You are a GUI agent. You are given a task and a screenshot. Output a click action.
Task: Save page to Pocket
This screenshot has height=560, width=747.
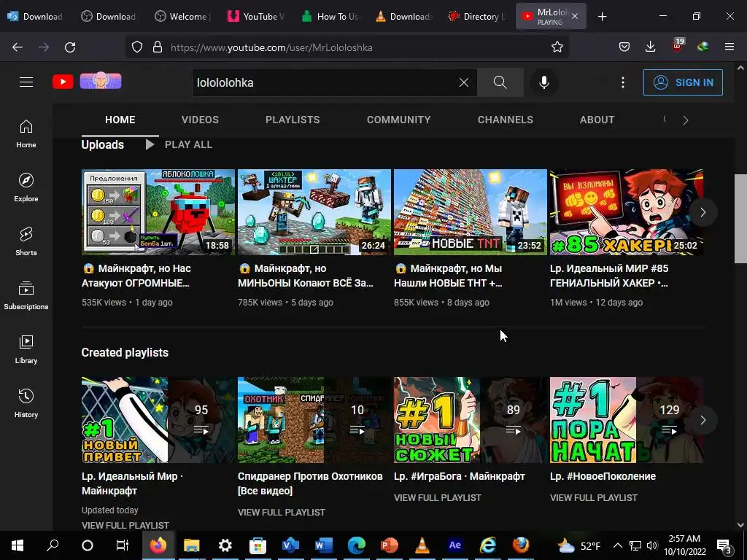[x=624, y=47]
